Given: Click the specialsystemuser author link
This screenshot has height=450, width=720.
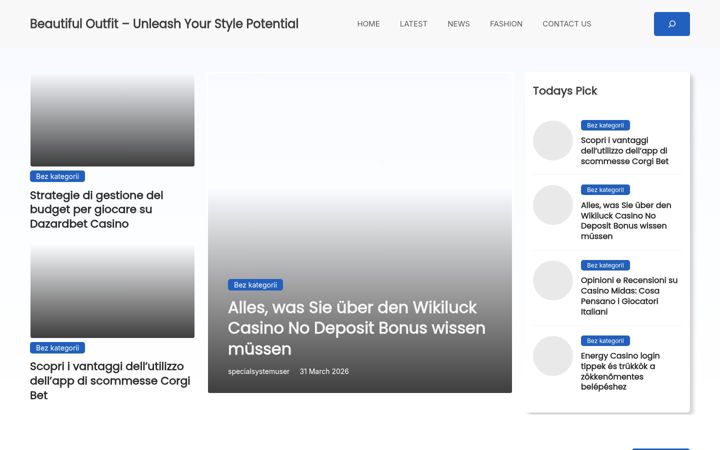Looking at the screenshot, I should tap(259, 371).
